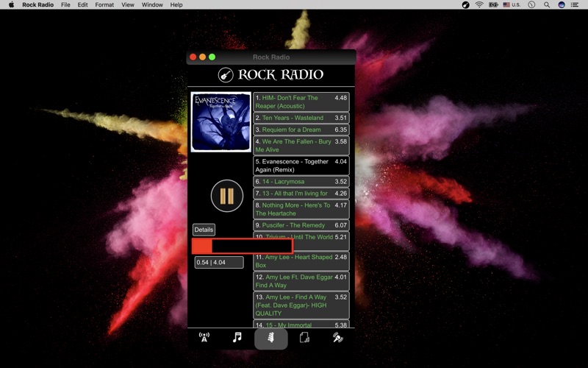588x368 pixels.
Task: Select Evanescence - Together Again (Remix) track
Action: [301, 166]
